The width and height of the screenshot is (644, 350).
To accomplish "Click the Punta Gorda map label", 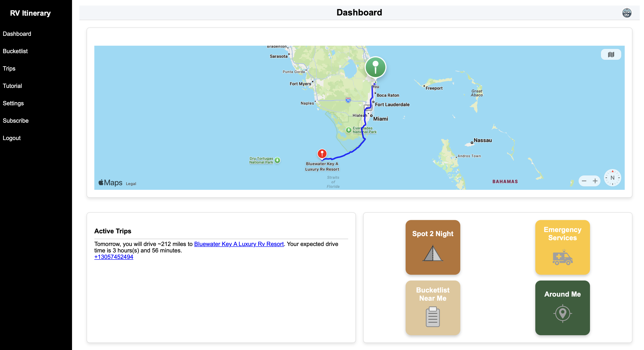I will 294,72.
